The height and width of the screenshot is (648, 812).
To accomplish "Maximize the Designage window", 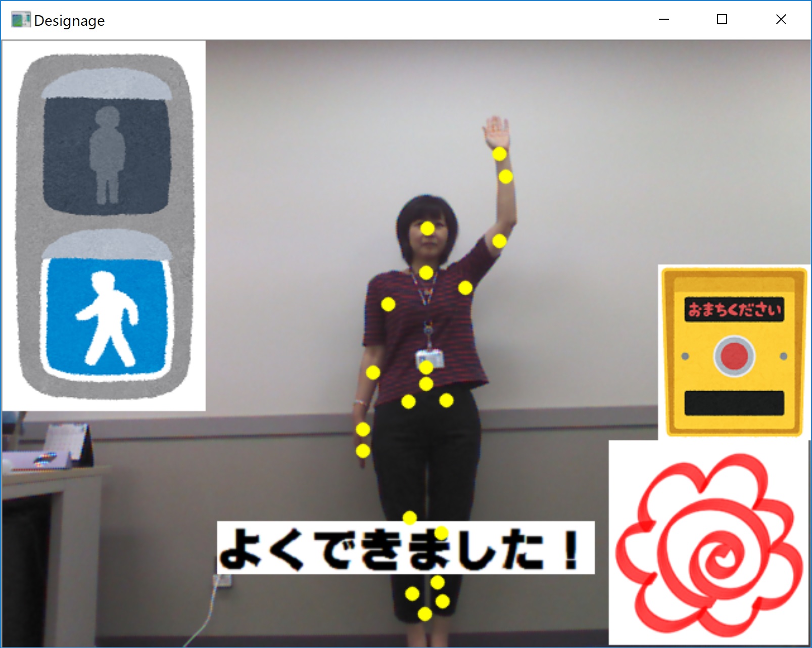I will pos(722,20).
